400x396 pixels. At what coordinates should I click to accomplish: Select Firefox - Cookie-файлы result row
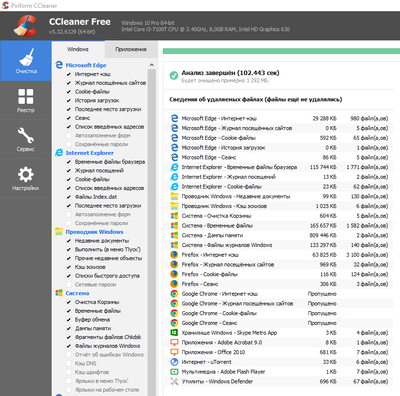[x=279, y=274]
